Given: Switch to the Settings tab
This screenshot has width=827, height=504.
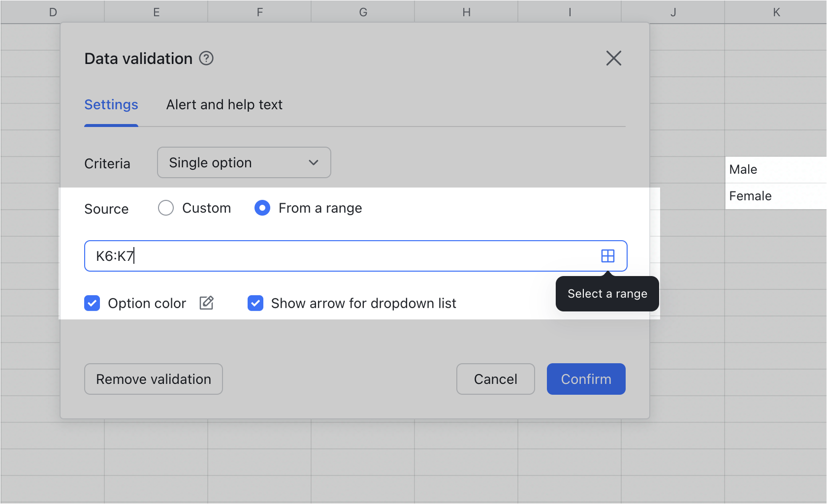Looking at the screenshot, I should [111, 104].
